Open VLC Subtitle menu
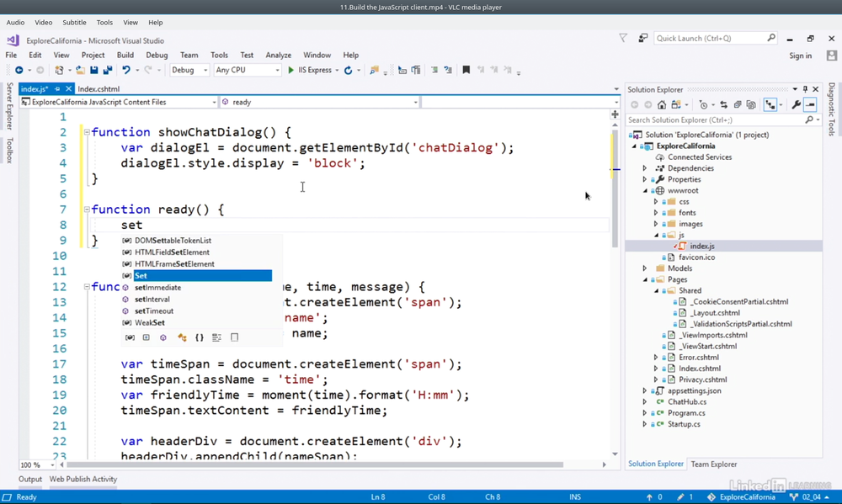The height and width of the screenshot is (504, 842). click(74, 23)
